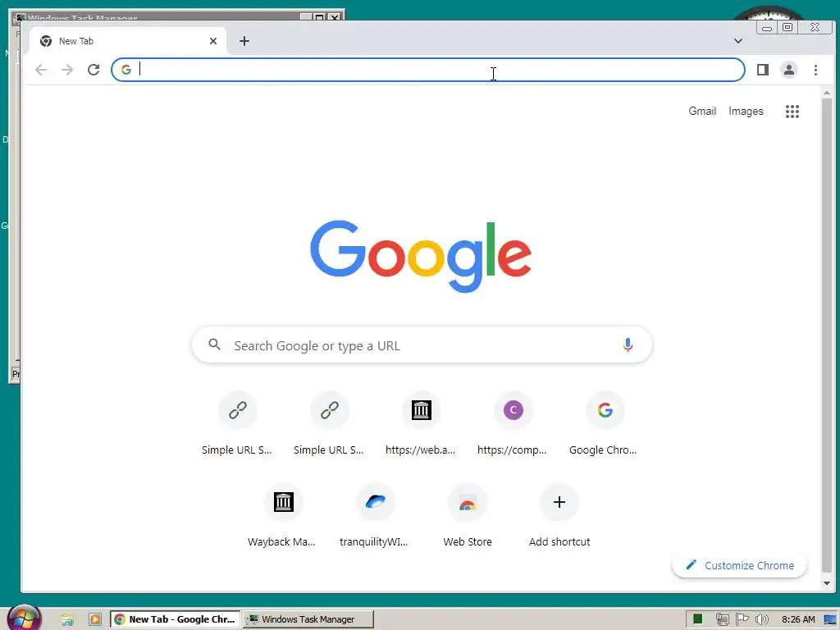The height and width of the screenshot is (630, 840).
Task: Click the Add shortcut button
Action: tap(559, 515)
